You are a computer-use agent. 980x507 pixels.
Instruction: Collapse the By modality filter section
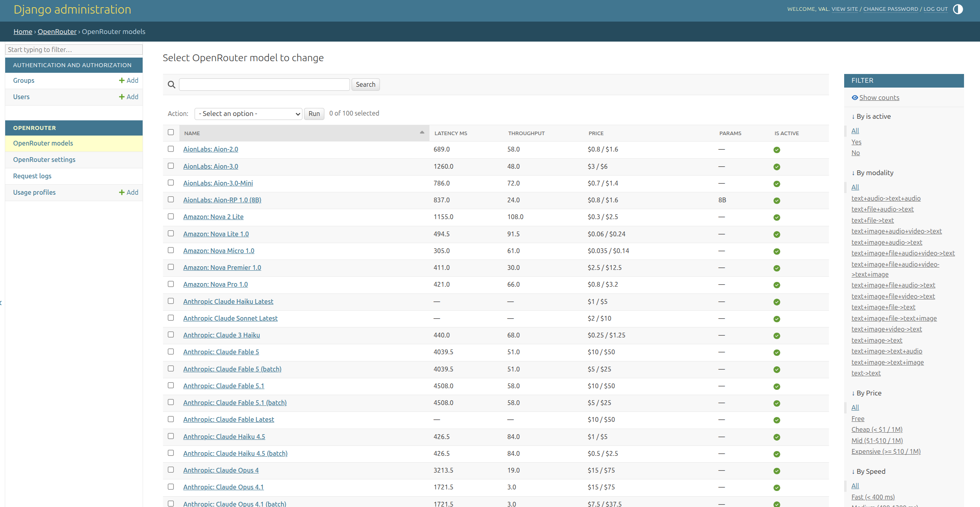pyautogui.click(x=872, y=173)
